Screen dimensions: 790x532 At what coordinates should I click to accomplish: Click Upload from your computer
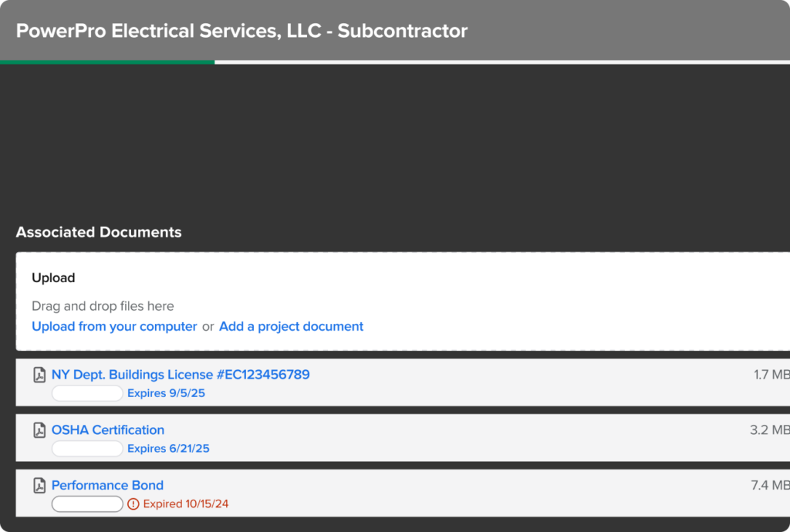(114, 326)
